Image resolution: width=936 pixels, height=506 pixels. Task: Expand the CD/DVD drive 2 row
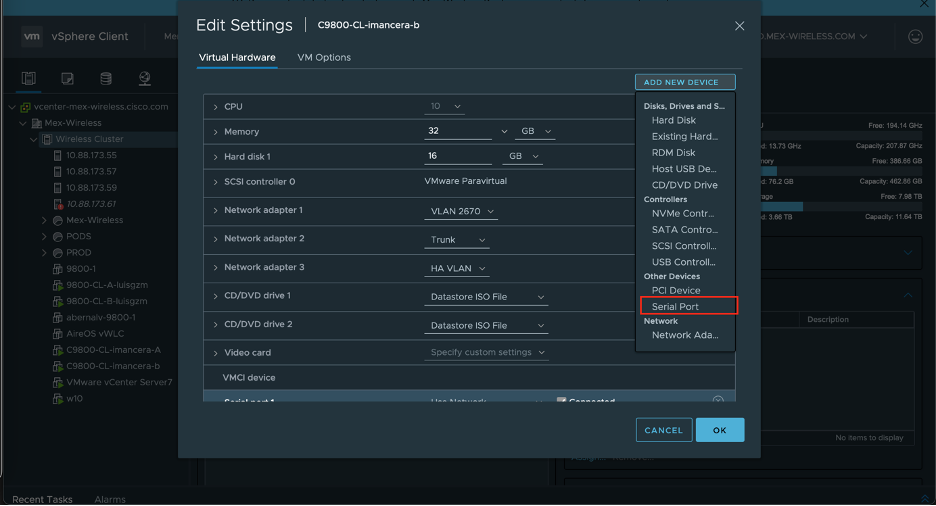[x=215, y=325]
